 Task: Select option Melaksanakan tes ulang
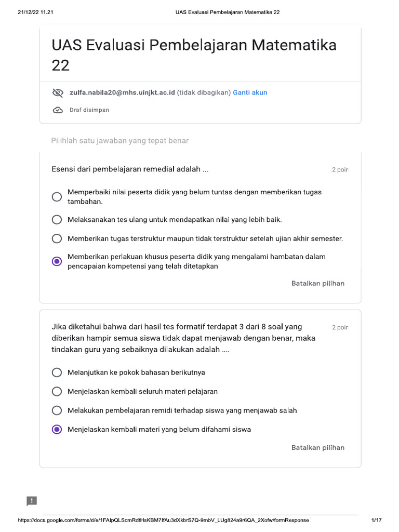57,220
